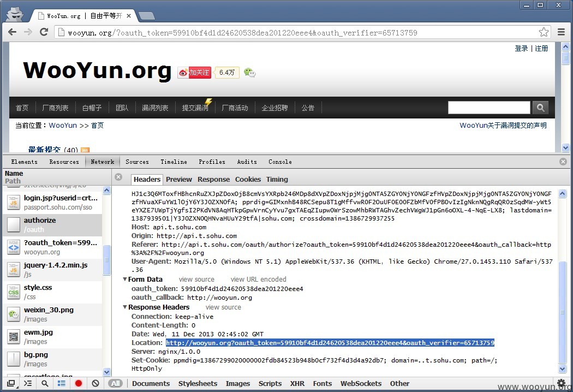This screenshot has width=573, height=392.
Task: Collapse the Response Headers section triangle
Action: [x=125, y=307]
